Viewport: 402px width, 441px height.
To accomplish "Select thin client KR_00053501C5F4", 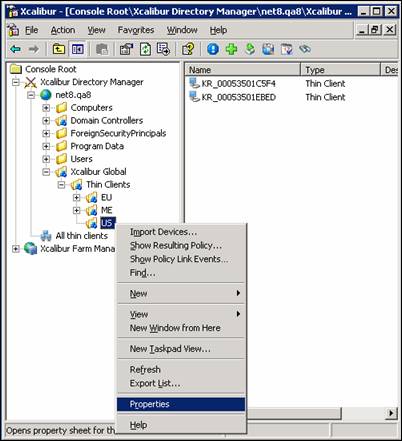I will pyautogui.click(x=238, y=84).
